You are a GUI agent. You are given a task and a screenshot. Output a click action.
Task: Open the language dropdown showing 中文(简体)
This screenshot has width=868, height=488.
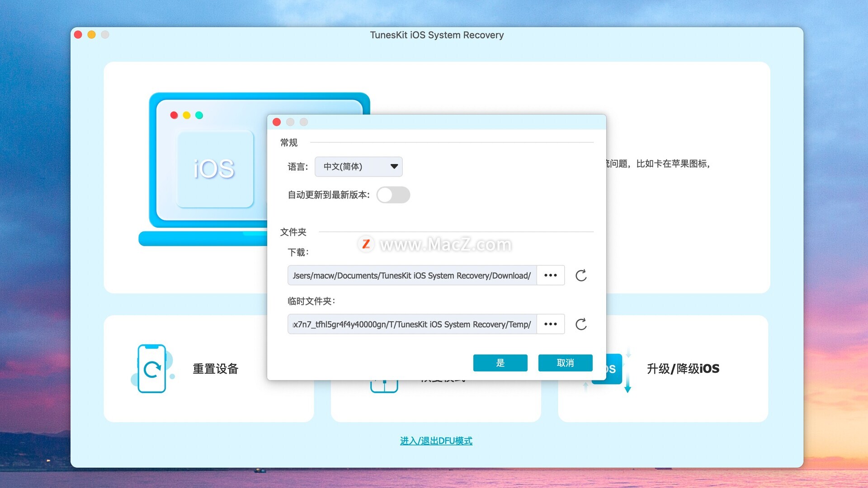[359, 167]
